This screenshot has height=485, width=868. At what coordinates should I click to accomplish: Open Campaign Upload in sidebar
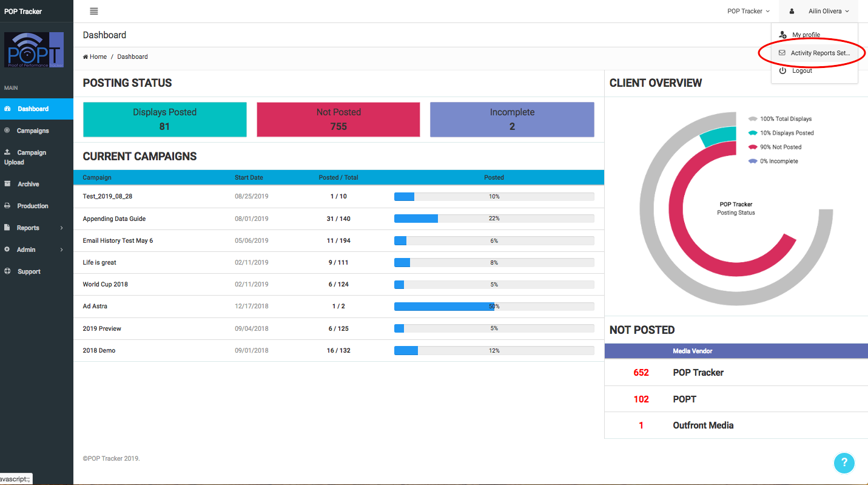pyautogui.click(x=36, y=157)
